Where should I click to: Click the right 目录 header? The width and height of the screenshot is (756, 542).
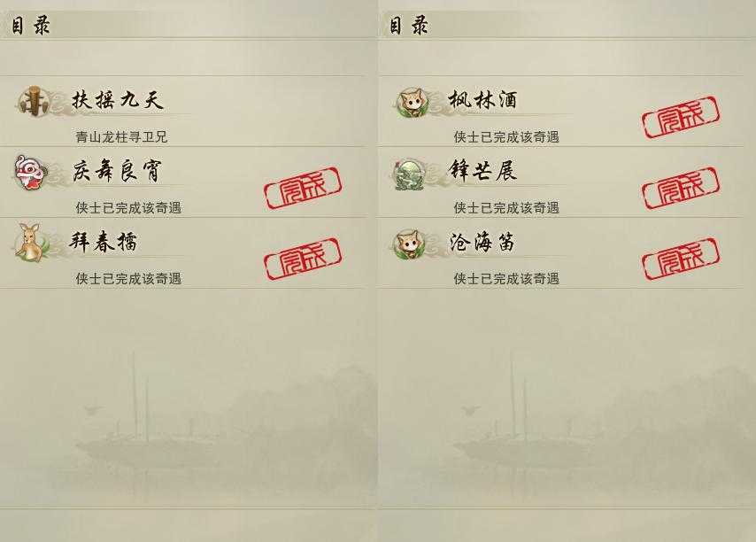pos(408,25)
